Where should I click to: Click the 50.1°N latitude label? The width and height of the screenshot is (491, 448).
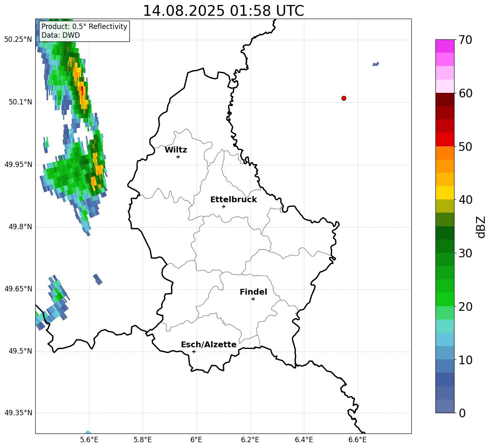(20, 102)
